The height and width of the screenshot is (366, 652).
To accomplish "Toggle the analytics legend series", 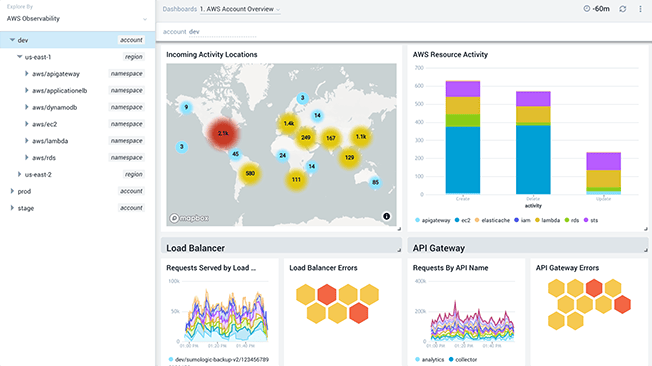I will click(x=430, y=359).
